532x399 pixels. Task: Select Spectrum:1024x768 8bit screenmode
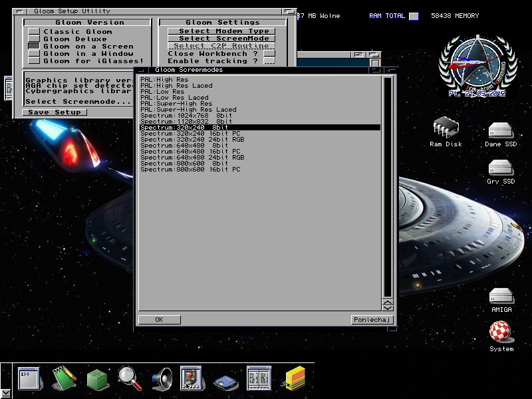click(x=260, y=115)
